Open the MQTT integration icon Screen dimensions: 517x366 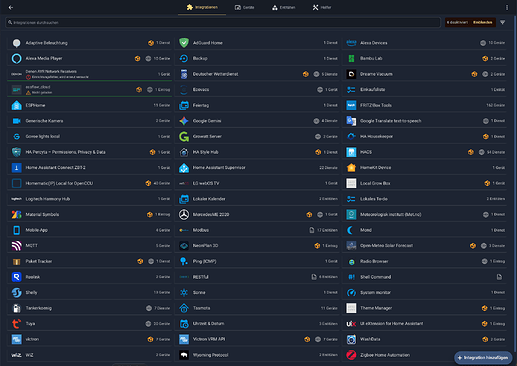coord(16,246)
